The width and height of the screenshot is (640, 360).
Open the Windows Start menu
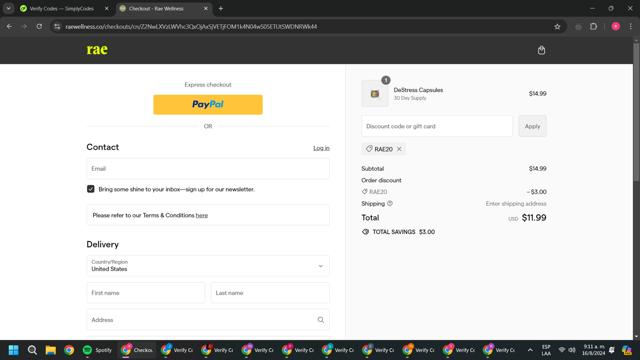click(x=13, y=350)
